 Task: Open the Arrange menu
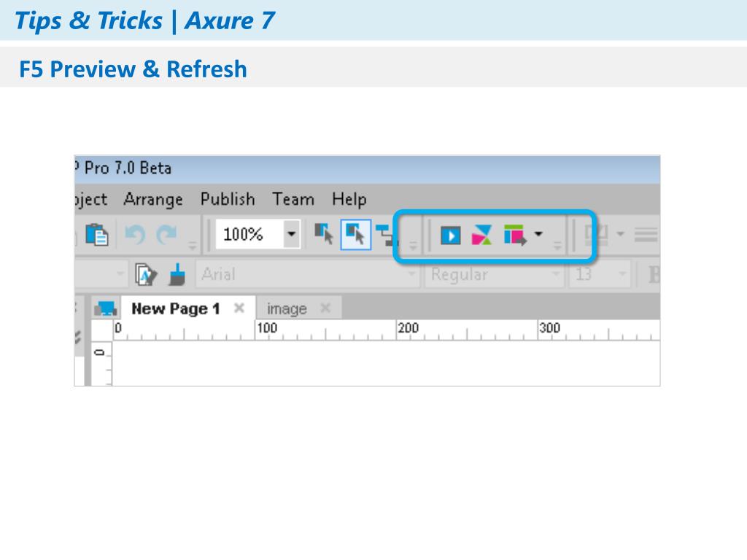(153, 199)
